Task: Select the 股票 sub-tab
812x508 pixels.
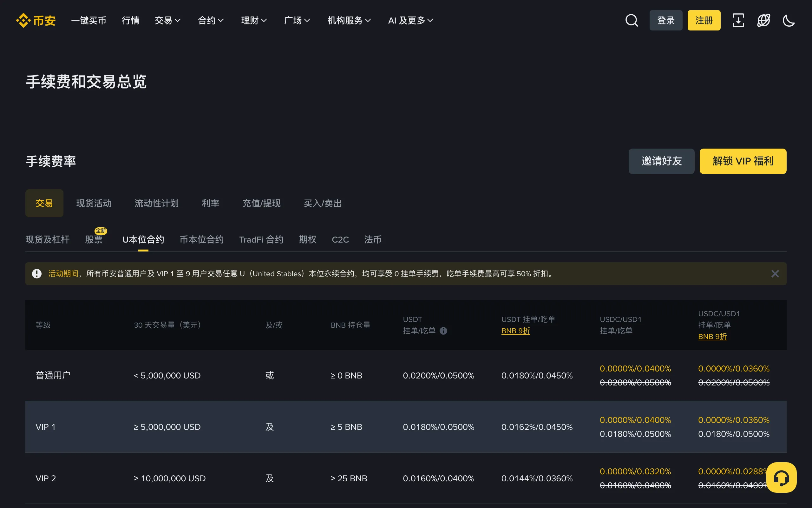Action: point(94,239)
